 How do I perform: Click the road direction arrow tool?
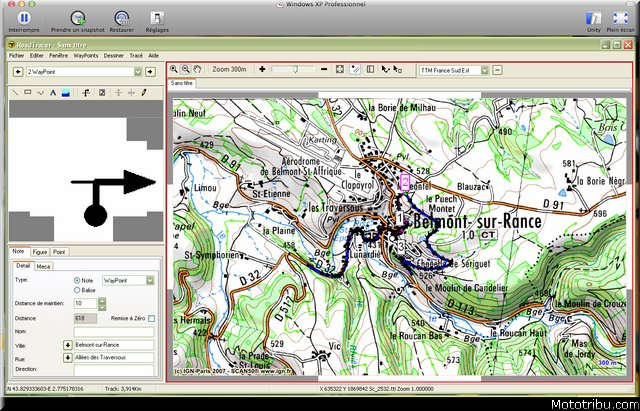pyautogui.click(x=86, y=93)
